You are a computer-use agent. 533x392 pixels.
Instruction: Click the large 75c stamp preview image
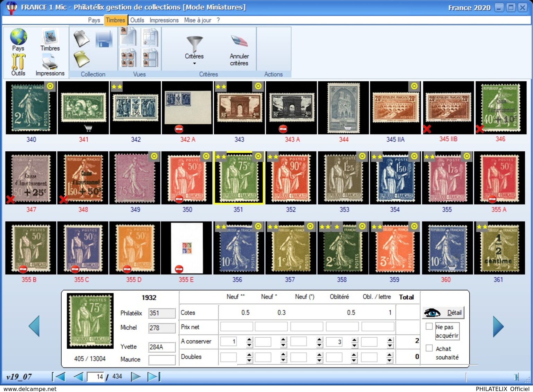tap(90, 321)
